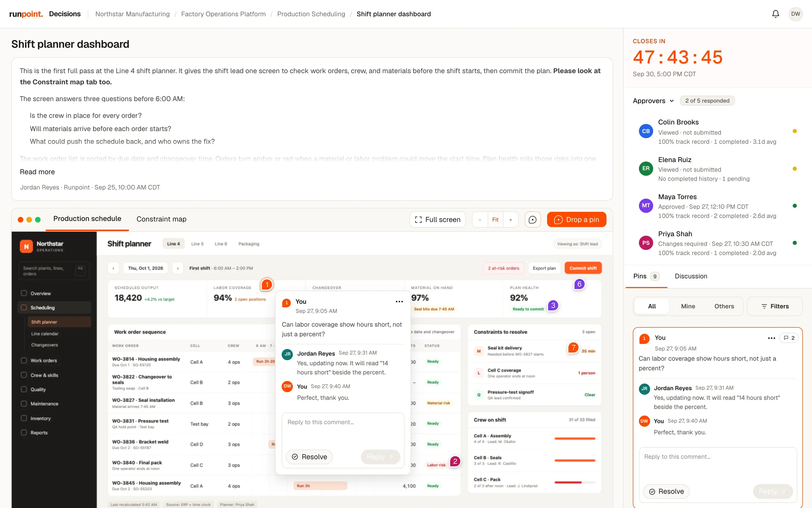Filter pins by Others
Viewport: 812px width, 508px height.
pos(724,306)
